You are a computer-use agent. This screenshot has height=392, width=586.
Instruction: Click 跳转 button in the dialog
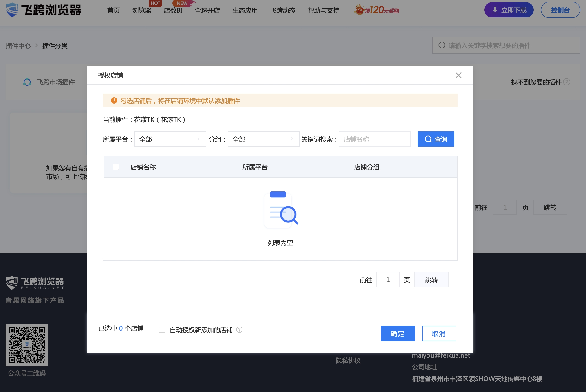(431, 280)
